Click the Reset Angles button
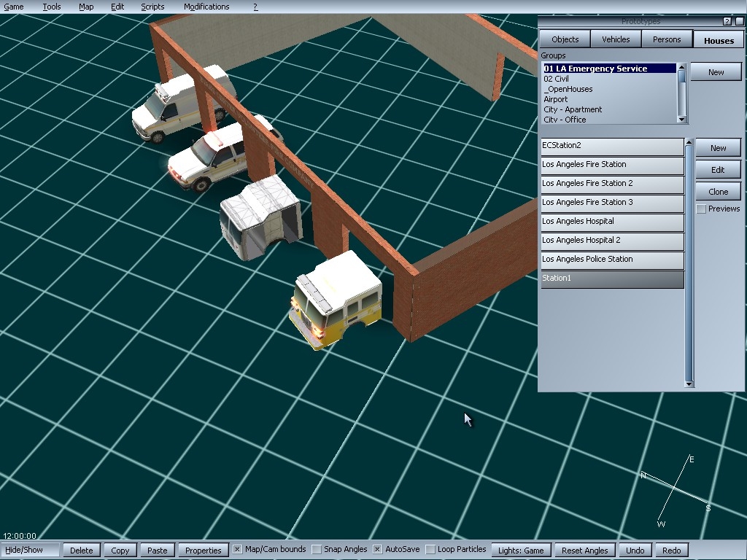The width and height of the screenshot is (747, 560). tap(585, 551)
